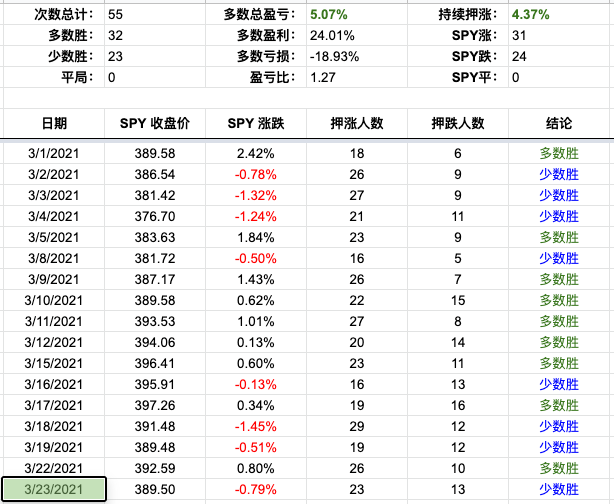Select the 次数总计 value 55
The width and height of the screenshot is (614, 504).
[116, 15]
